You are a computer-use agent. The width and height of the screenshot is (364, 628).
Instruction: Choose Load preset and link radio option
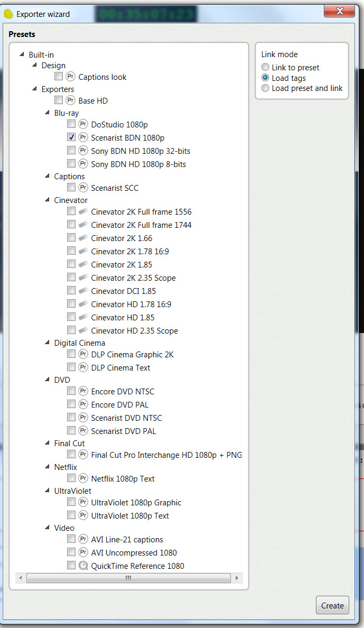[265, 88]
